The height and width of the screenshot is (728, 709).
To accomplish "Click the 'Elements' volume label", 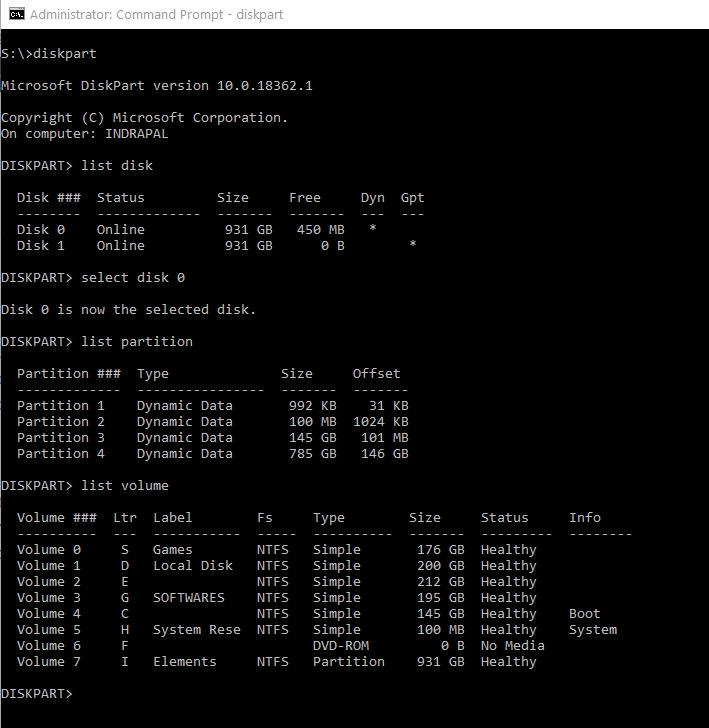I will pos(185,662).
